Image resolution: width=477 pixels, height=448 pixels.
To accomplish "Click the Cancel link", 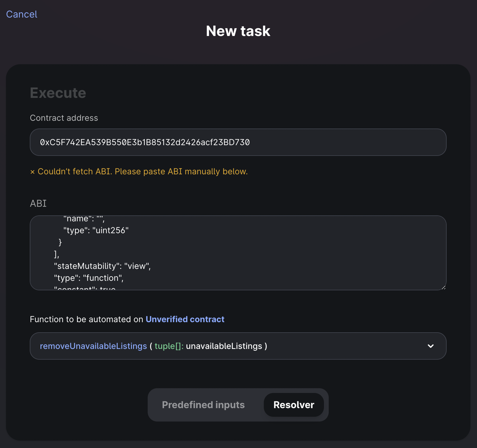I will 21,14.
